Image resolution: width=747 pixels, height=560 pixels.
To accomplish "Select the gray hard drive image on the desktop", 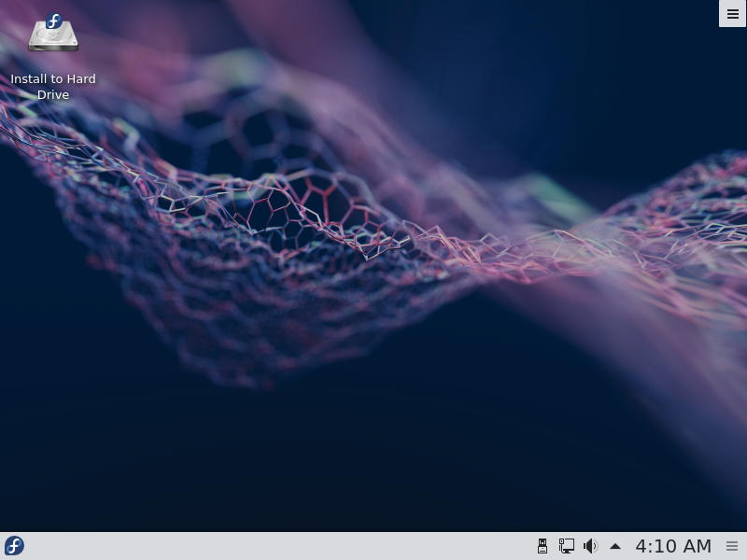I will click(x=53, y=39).
